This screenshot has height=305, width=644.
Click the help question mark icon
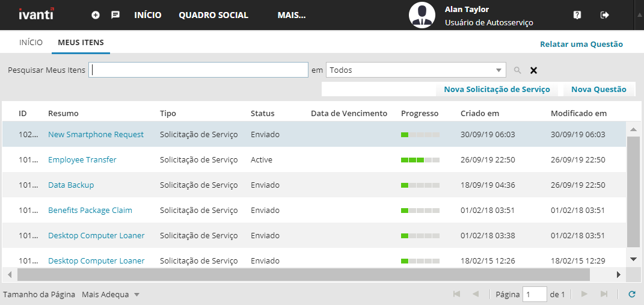(577, 15)
